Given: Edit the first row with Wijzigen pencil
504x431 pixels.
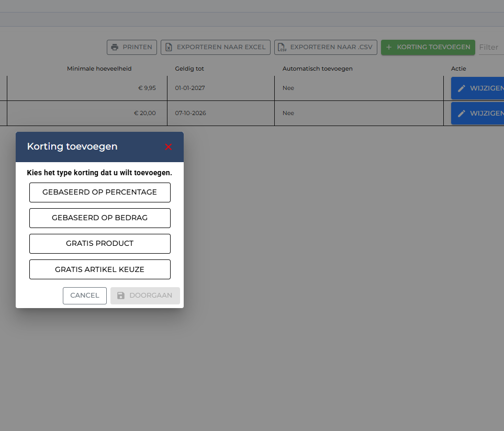Looking at the screenshot, I should click(x=477, y=88).
